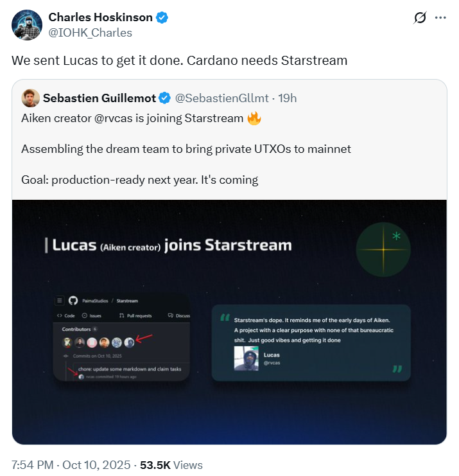Click the Grok icon on the tweet

[419, 18]
